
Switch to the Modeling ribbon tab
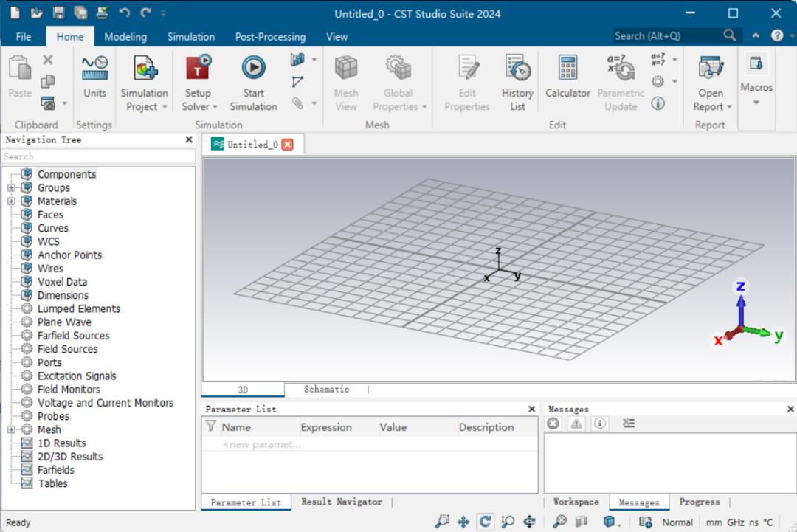pyautogui.click(x=125, y=37)
